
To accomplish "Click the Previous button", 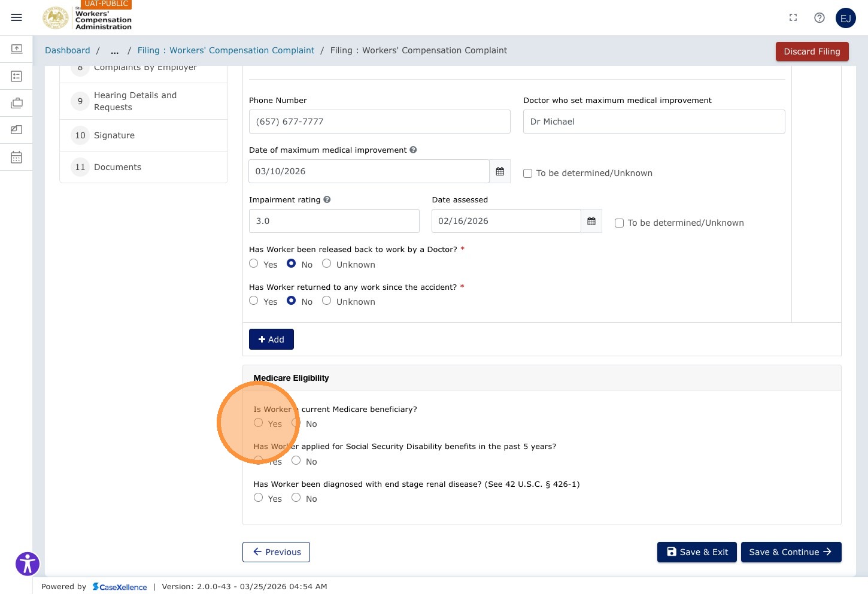I will pyautogui.click(x=276, y=552).
